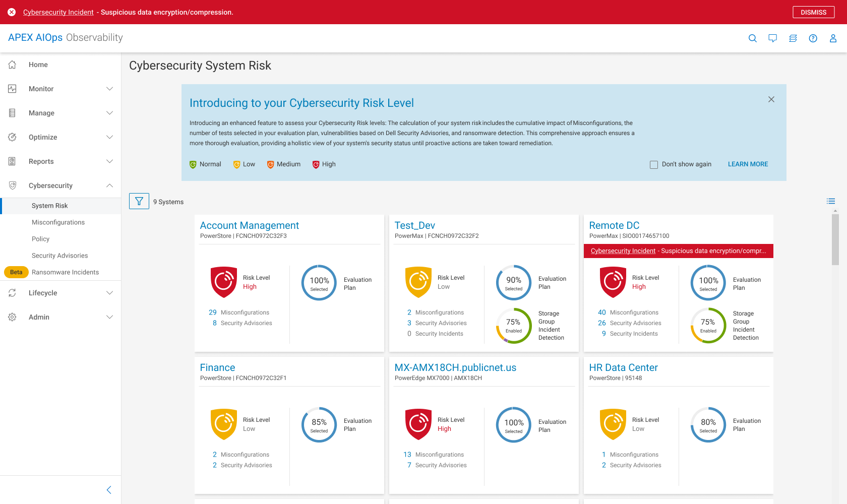Expand the Lifecycle menu chevron
Image resolution: width=847 pixels, height=504 pixels.
click(109, 293)
